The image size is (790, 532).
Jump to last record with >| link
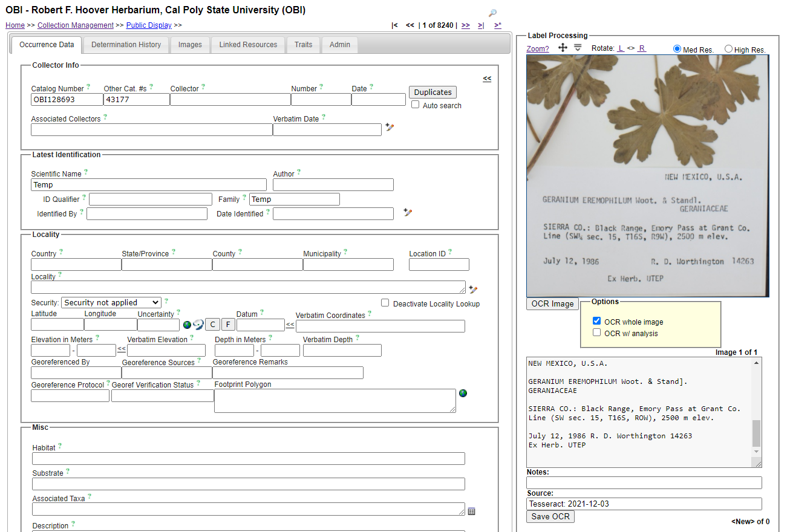[x=481, y=25]
